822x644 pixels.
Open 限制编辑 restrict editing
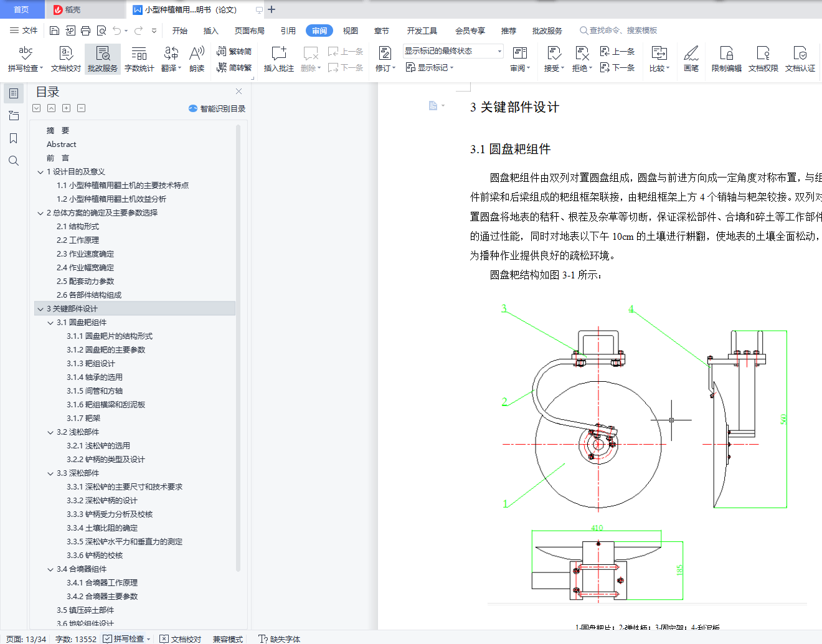point(727,59)
